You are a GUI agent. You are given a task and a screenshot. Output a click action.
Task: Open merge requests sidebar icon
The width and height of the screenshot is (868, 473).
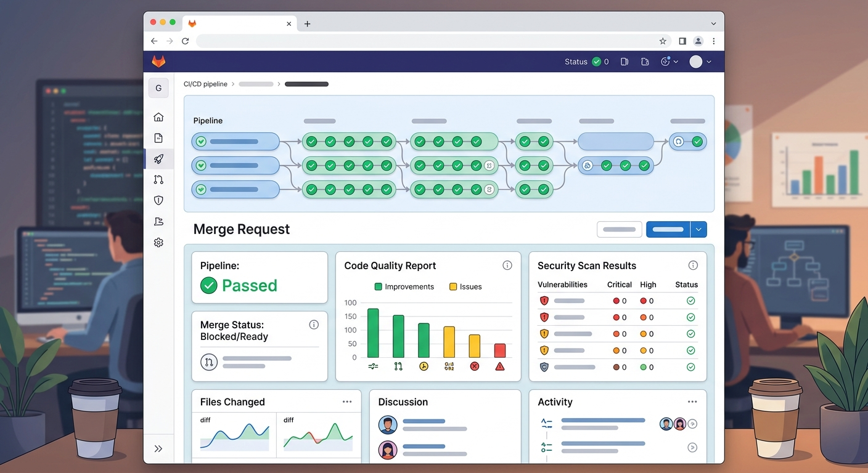click(158, 180)
